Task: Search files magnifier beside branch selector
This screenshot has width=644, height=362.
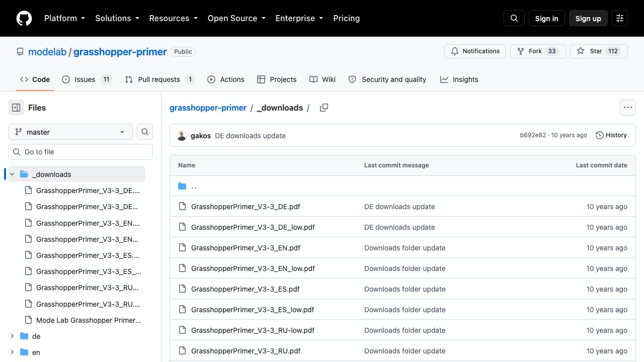Action: (x=145, y=132)
